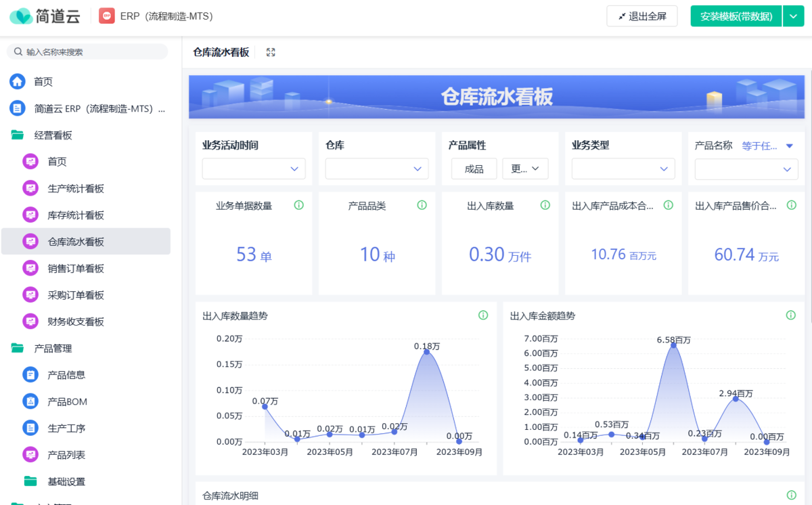Click the 仓库流水看板 banner image
The image size is (812, 505).
497,96
